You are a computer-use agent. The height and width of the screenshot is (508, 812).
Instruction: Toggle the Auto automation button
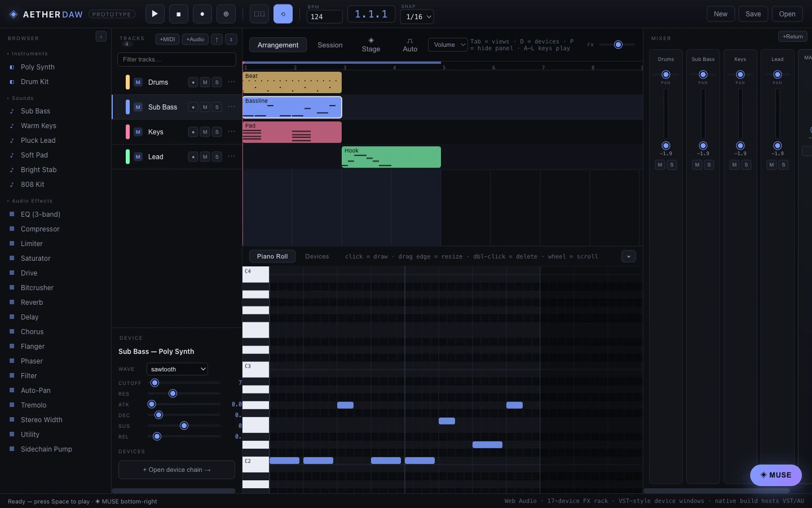(x=410, y=45)
